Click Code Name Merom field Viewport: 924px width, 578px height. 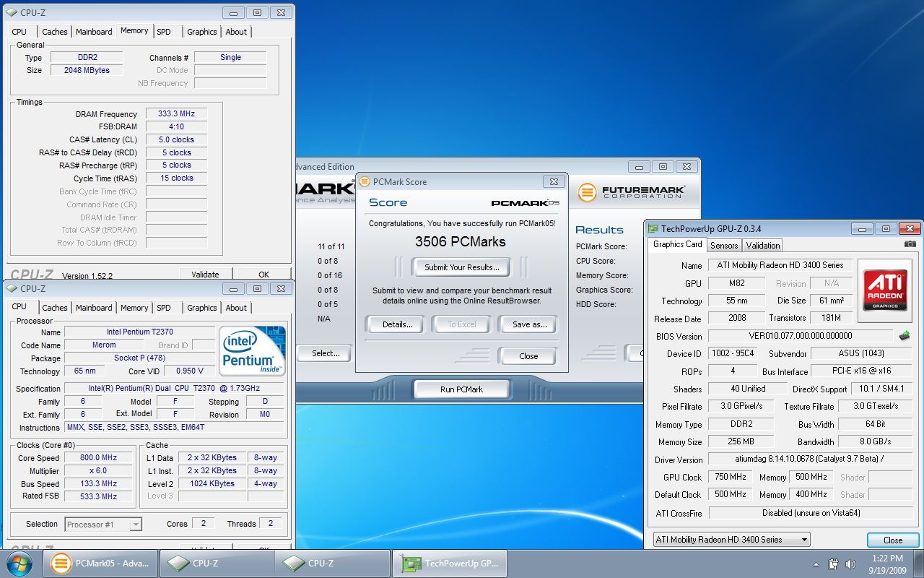104,345
